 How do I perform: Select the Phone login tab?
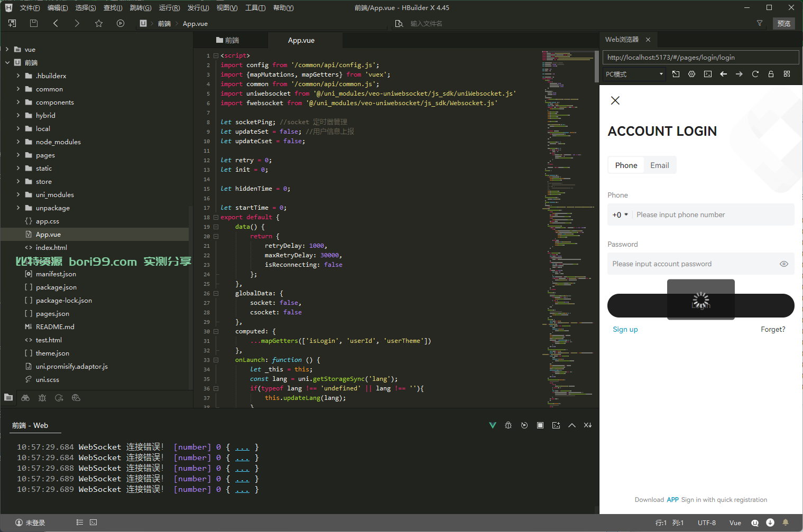[x=626, y=165]
